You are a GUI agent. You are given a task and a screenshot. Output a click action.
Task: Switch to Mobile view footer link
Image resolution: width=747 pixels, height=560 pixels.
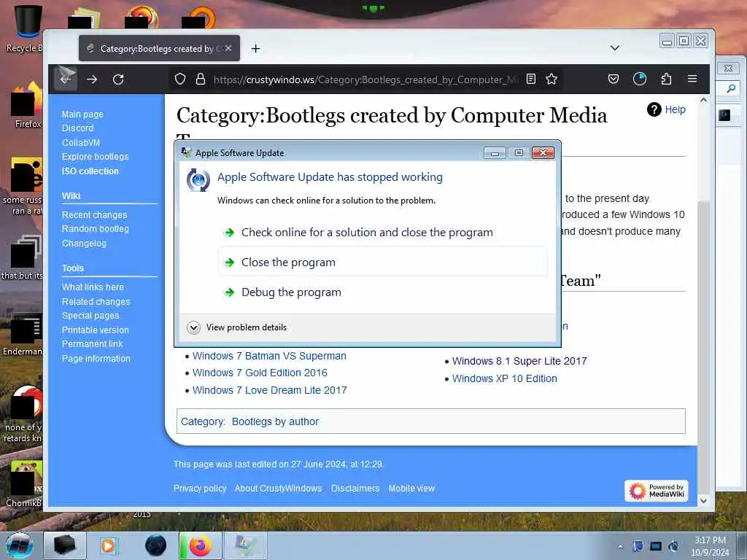click(x=411, y=489)
